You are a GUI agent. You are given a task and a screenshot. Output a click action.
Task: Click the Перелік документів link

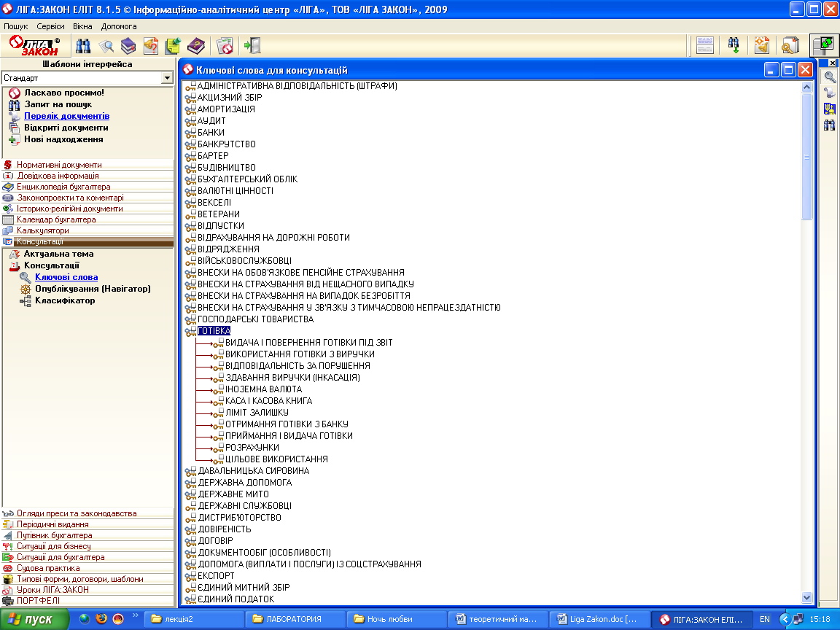tap(66, 116)
